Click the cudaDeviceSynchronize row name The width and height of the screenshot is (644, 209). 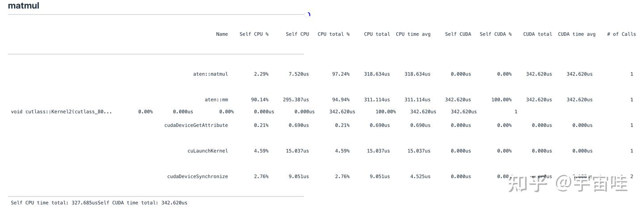[197, 176]
